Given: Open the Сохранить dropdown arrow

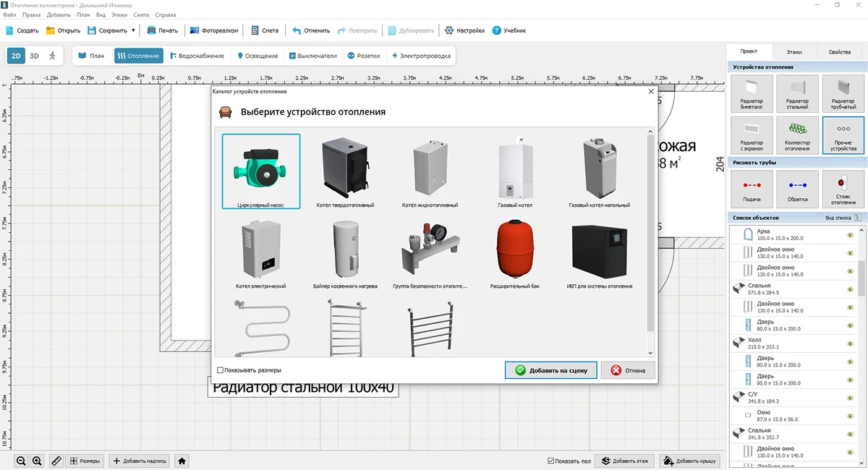Looking at the screenshot, I should tap(133, 30).
